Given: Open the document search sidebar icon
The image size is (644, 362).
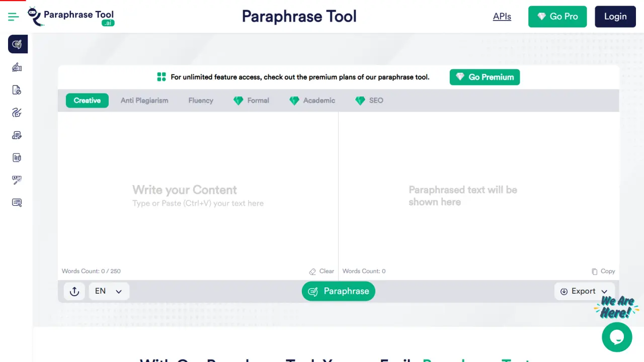Looking at the screenshot, I should 17,203.
